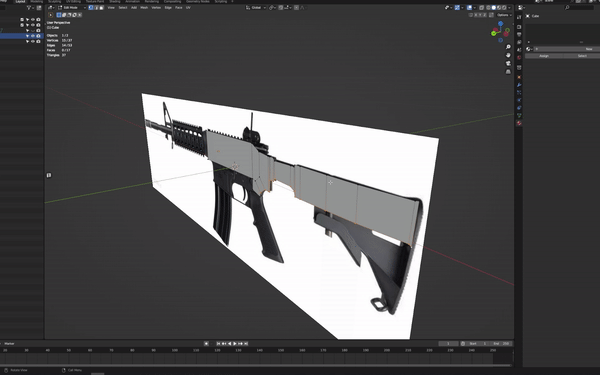
Task: Unhide the object with the closed eye icon
Action: [33, 31]
